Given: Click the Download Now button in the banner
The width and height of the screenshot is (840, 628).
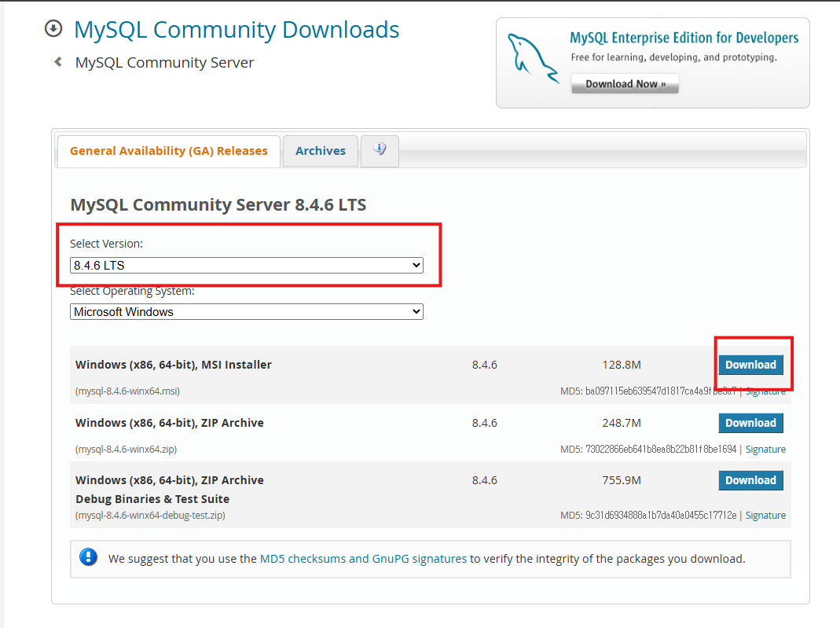Looking at the screenshot, I should coord(625,84).
